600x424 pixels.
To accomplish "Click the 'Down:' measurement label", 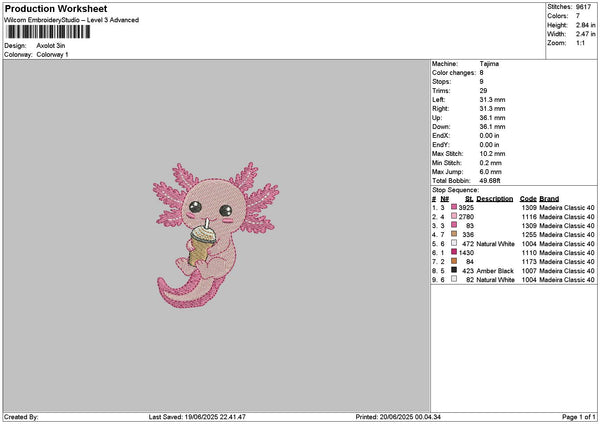I will 441,127.
